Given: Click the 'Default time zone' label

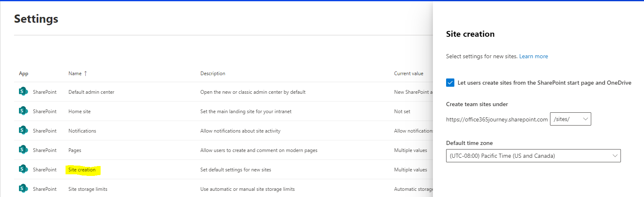Looking at the screenshot, I should tap(469, 143).
